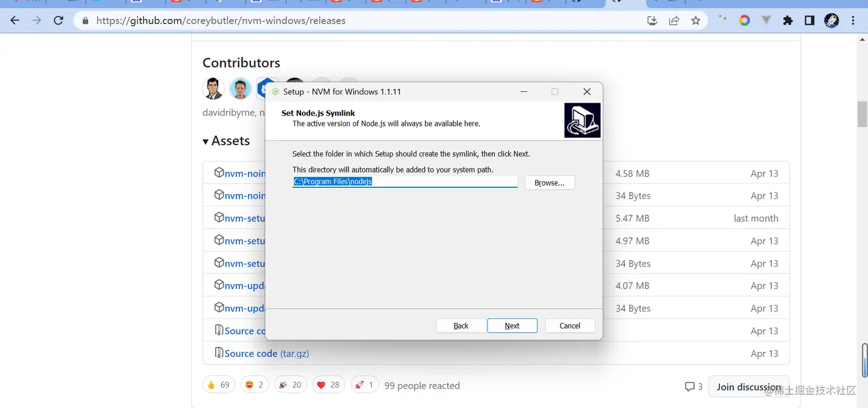Click Back in the NVM Setup wizard
The image size is (868, 408).
tap(461, 326)
